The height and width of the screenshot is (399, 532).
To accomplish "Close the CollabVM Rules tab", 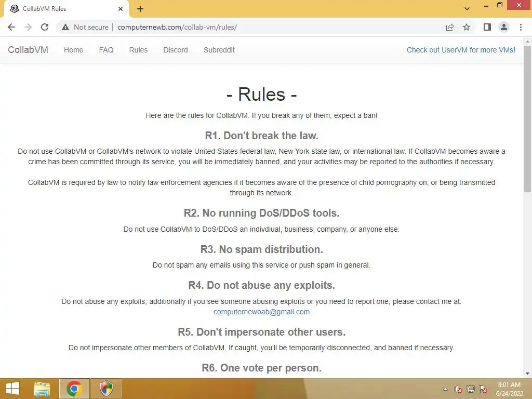I will coord(121,9).
